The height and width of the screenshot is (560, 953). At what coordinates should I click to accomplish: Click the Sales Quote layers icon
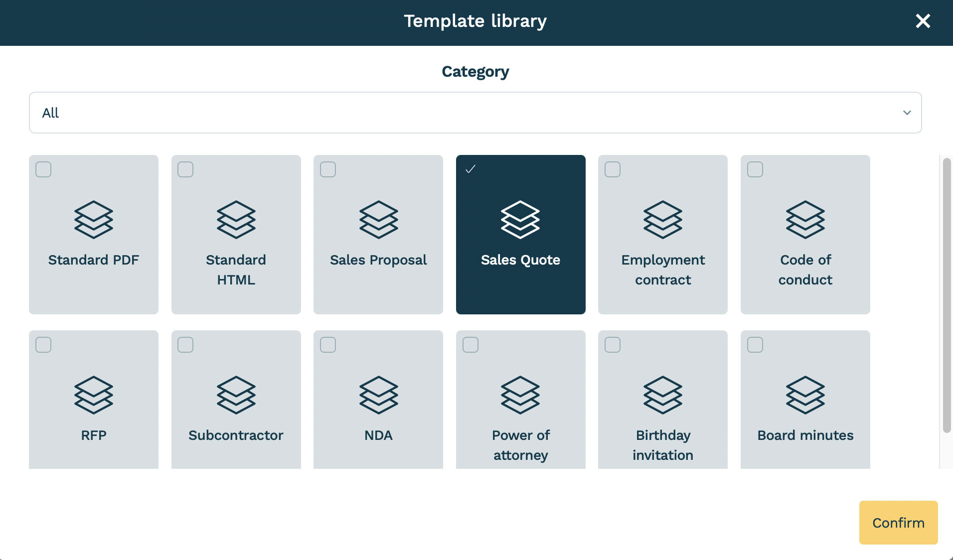[x=520, y=219]
